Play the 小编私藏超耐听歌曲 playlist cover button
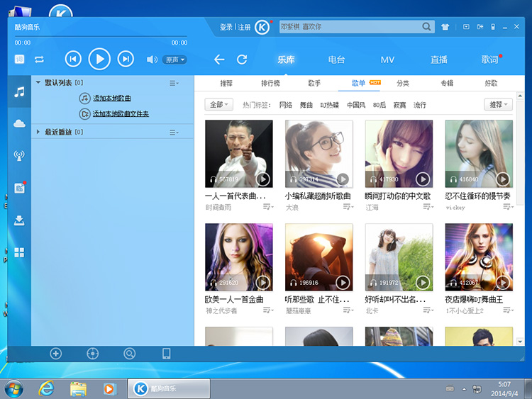The width and height of the screenshot is (532, 399). pyautogui.click(x=343, y=179)
